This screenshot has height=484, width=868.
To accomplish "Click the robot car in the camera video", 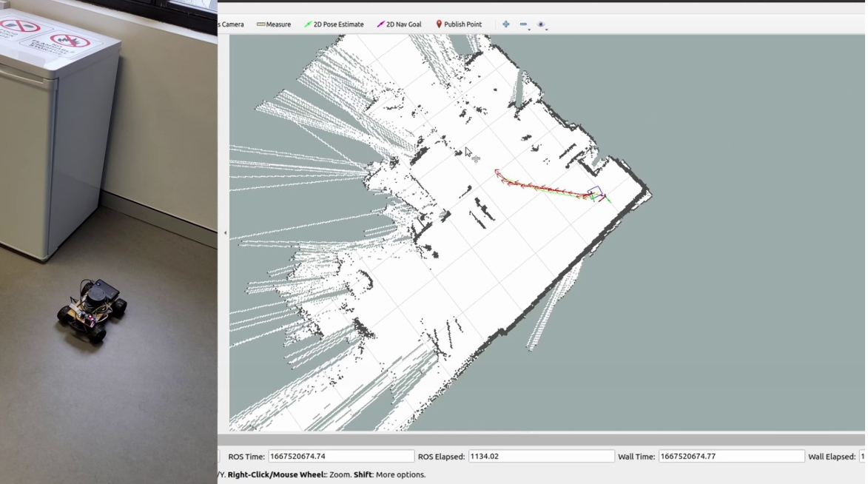I will 92,309.
